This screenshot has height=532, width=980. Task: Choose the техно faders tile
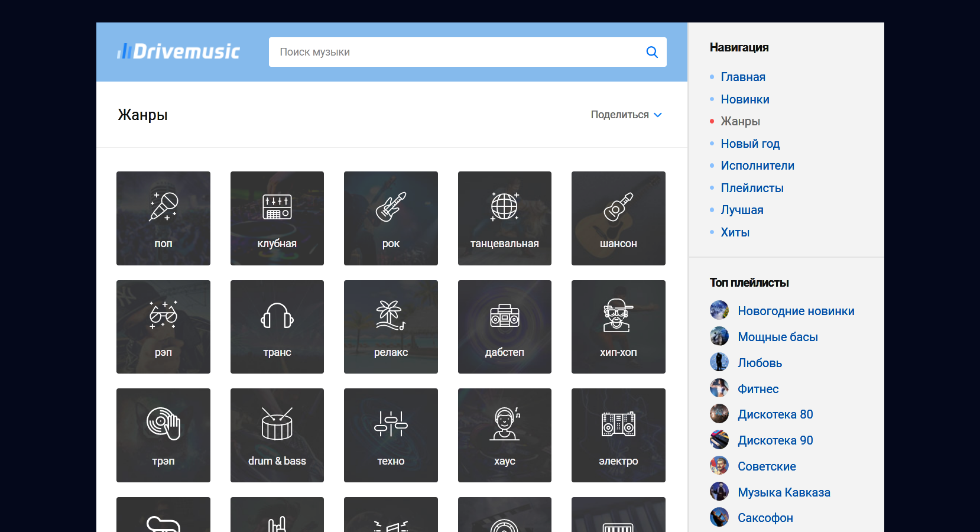point(391,435)
